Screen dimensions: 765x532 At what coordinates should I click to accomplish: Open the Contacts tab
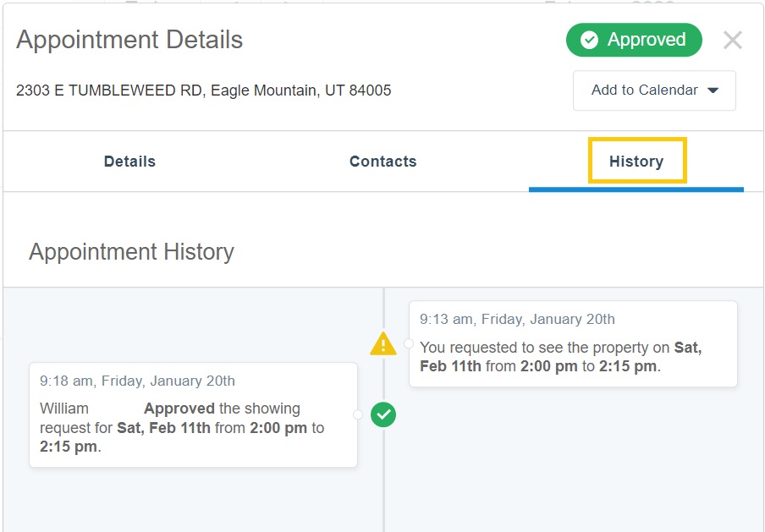[382, 162]
